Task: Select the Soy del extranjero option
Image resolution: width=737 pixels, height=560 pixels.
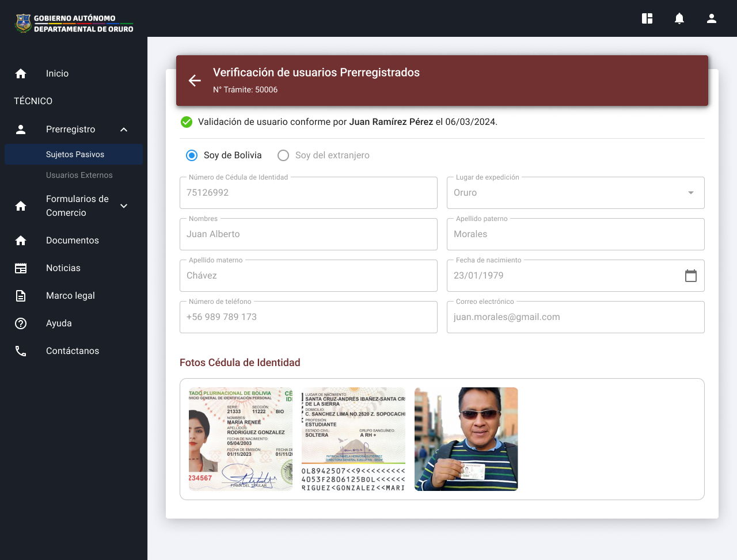Action: point(283,155)
